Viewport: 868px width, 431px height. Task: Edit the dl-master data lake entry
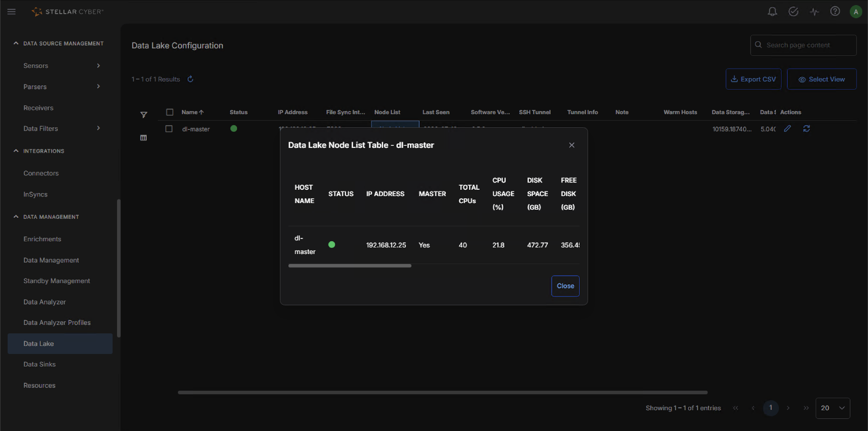(787, 129)
